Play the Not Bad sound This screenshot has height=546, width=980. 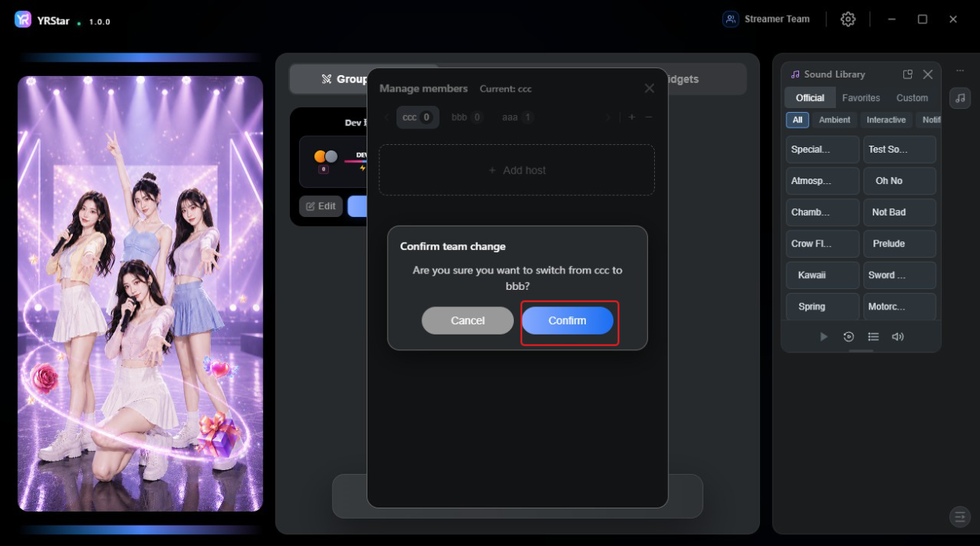(900, 212)
